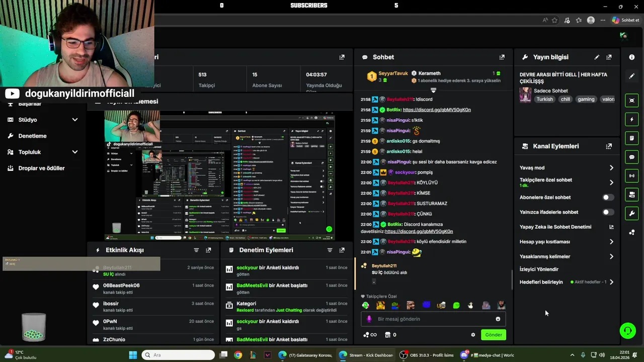This screenshot has width=644, height=362.
Task: Open Yapay Zeka ile Sohbet Denetimi external link
Action: pos(611,227)
